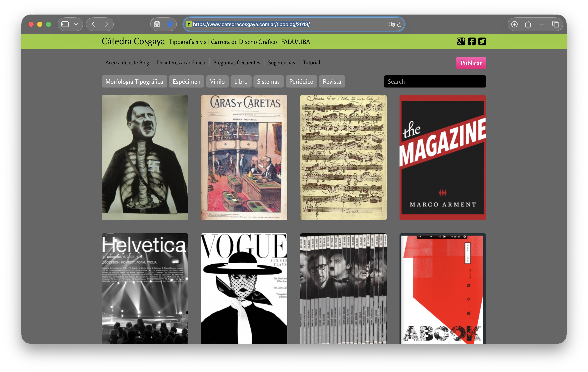Minimize the Safari window
588x372 pixels.
pyautogui.click(x=40, y=24)
